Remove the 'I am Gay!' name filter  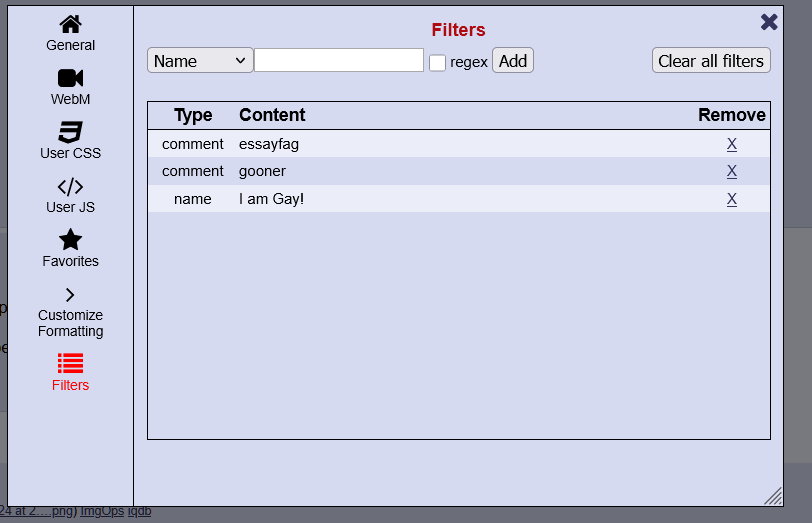pyautogui.click(x=732, y=199)
